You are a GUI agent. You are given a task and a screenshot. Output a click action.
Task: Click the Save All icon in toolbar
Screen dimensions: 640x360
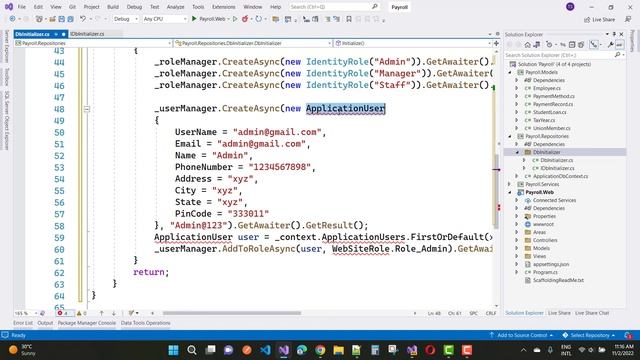(x=71, y=19)
